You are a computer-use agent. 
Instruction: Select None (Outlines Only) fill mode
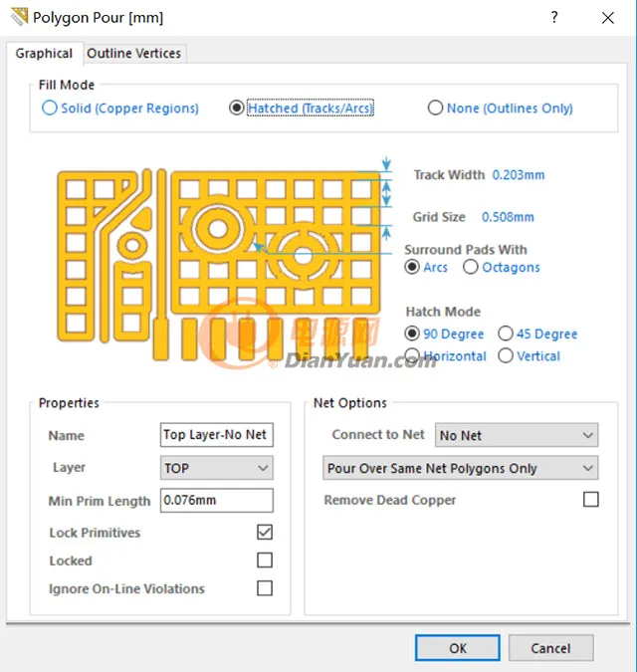click(435, 109)
